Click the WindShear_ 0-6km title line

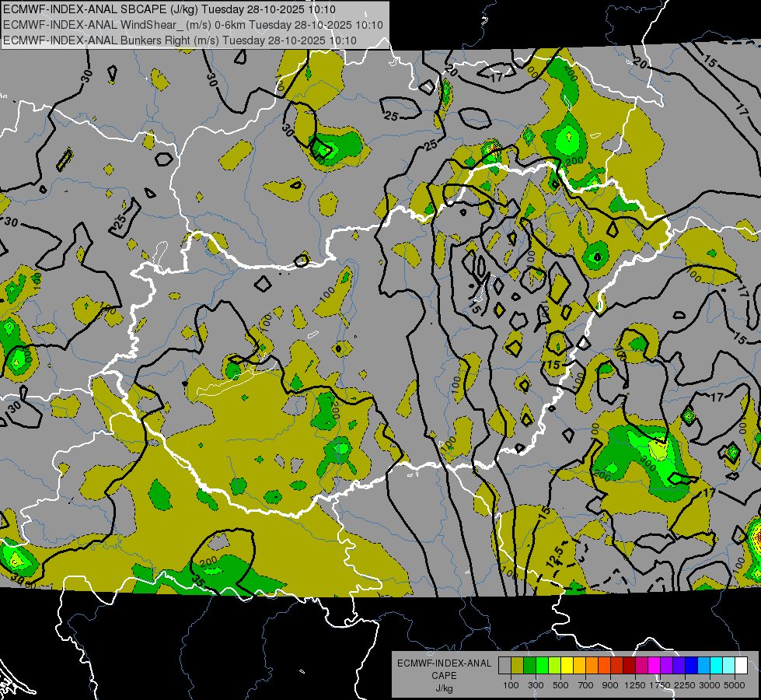click(193, 25)
